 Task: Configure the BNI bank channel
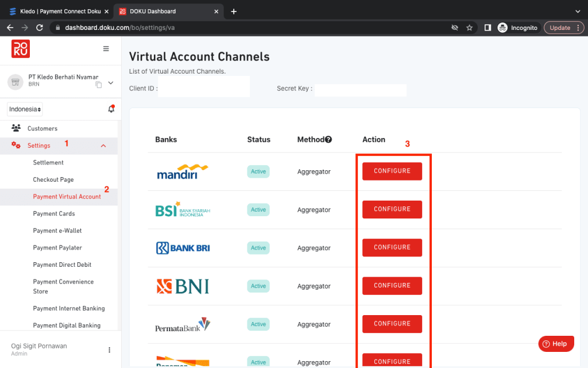[x=392, y=286]
